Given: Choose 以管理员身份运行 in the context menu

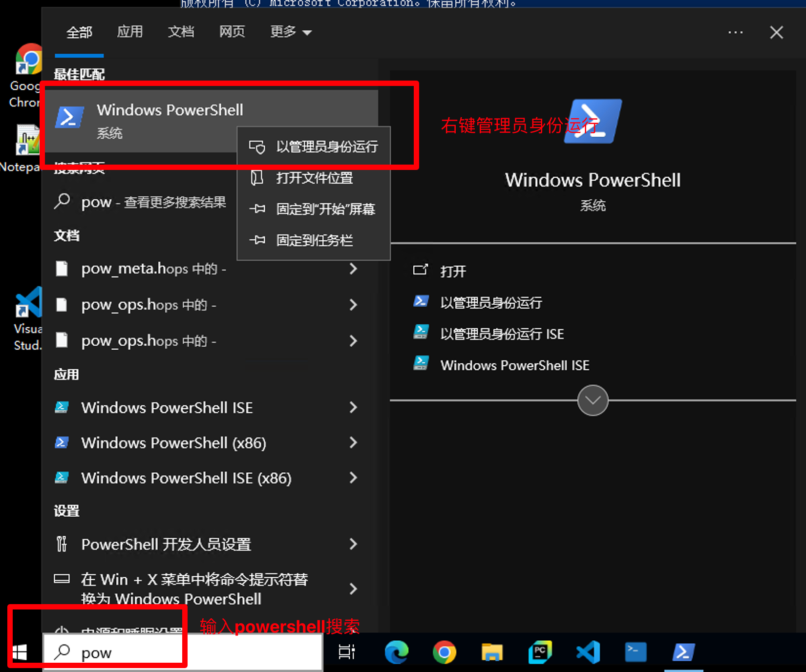Looking at the screenshot, I should 326,147.
